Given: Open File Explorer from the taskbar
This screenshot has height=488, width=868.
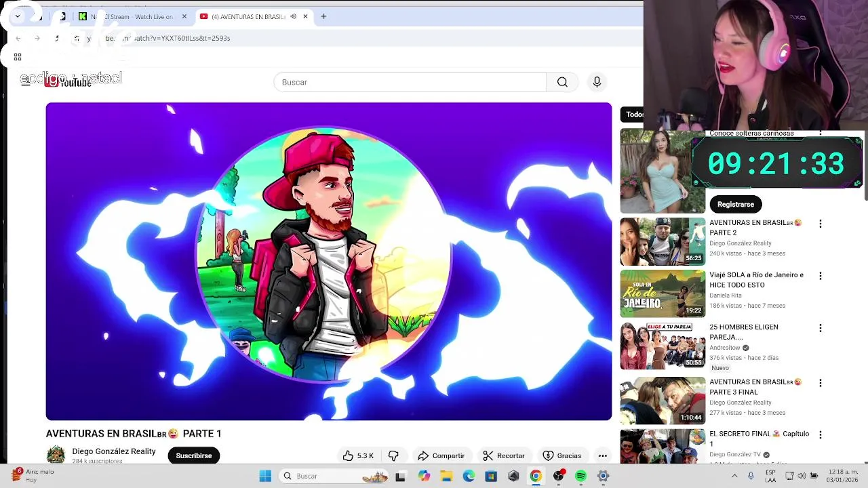Looking at the screenshot, I should [x=446, y=476].
